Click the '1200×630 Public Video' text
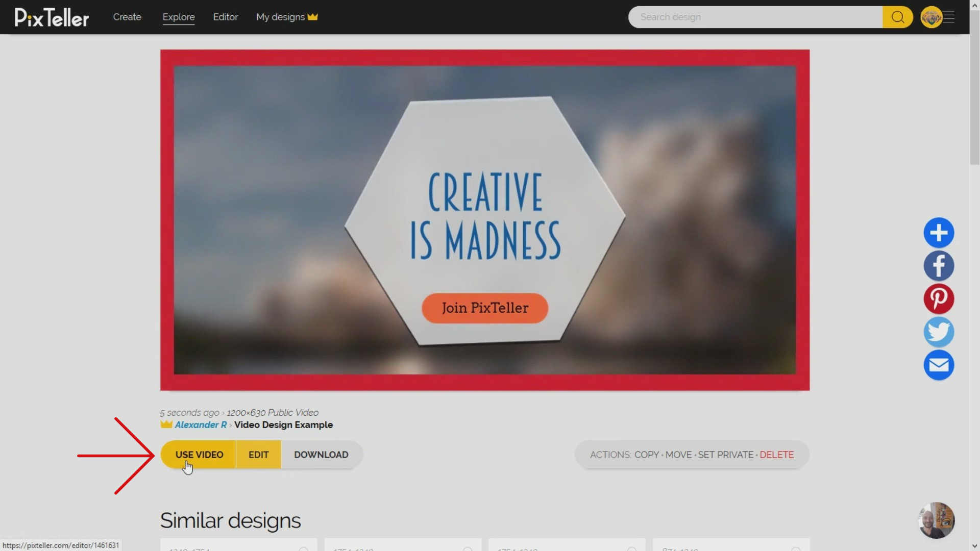980x551 pixels. coord(273,413)
